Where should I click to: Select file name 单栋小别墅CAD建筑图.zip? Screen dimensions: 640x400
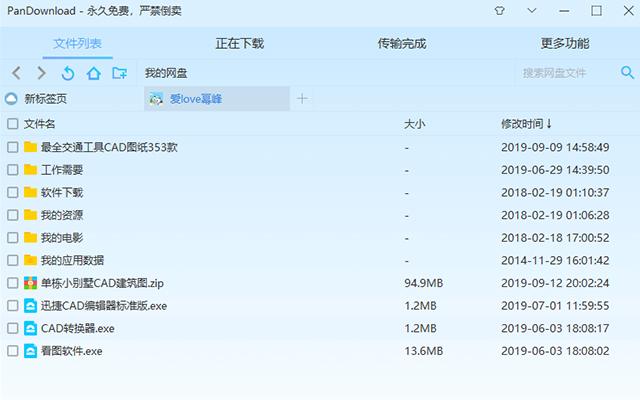pyautogui.click(x=102, y=283)
